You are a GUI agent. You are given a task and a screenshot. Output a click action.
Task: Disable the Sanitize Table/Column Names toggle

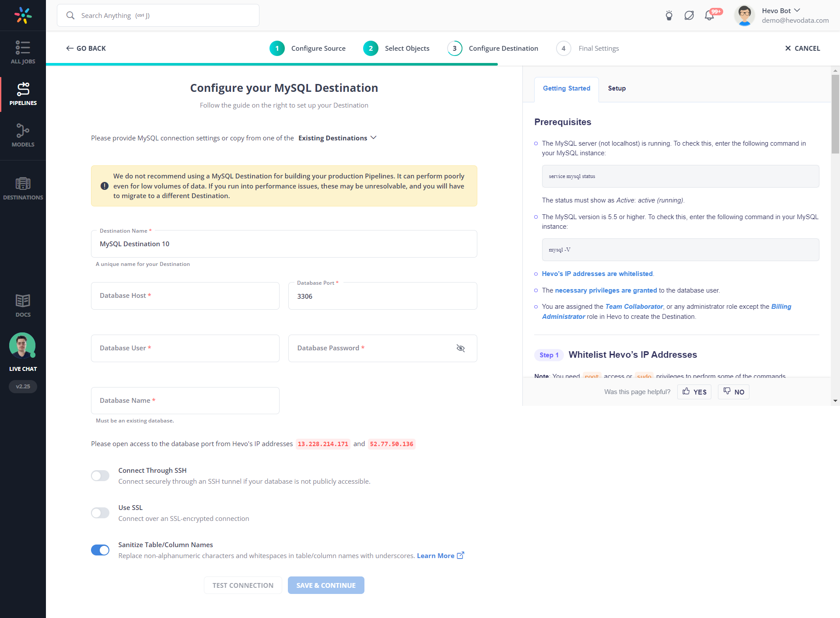(101, 550)
